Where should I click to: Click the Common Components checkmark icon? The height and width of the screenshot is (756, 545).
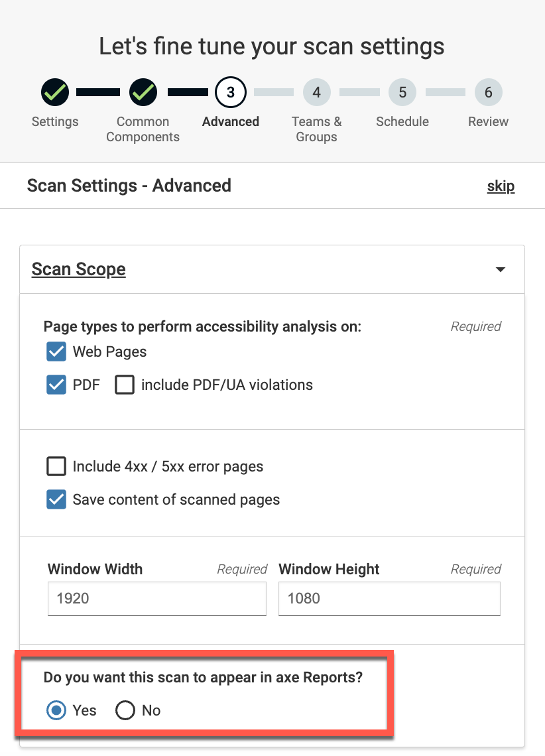143,92
